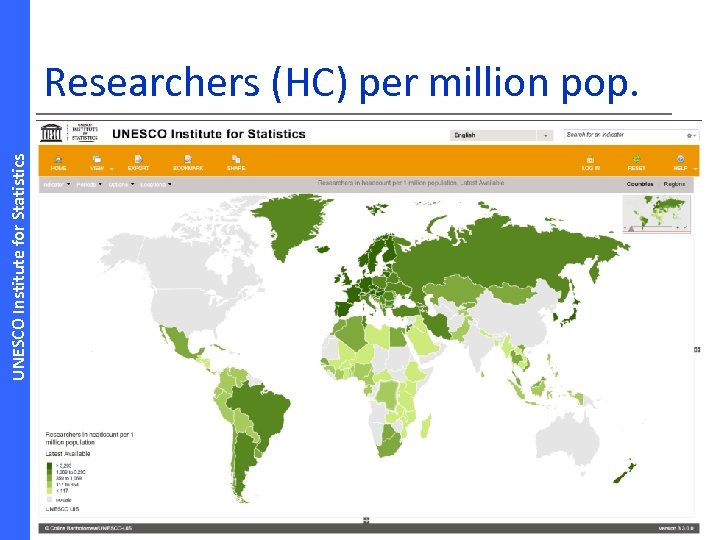Click the version number in the footer
The height and width of the screenshot is (540, 720).
[676, 529]
